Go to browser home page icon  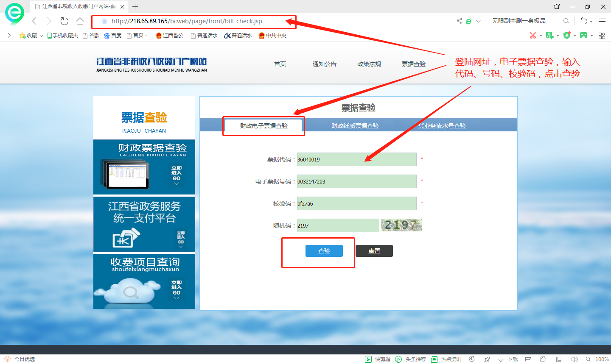point(80,21)
